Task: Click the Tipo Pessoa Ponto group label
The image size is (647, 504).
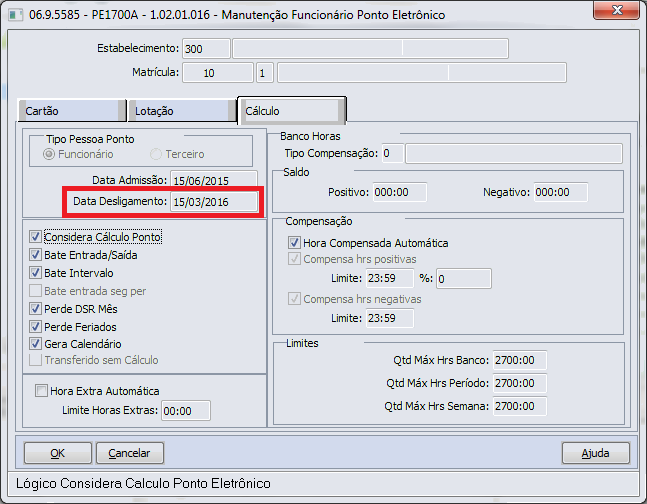Action: (x=90, y=139)
